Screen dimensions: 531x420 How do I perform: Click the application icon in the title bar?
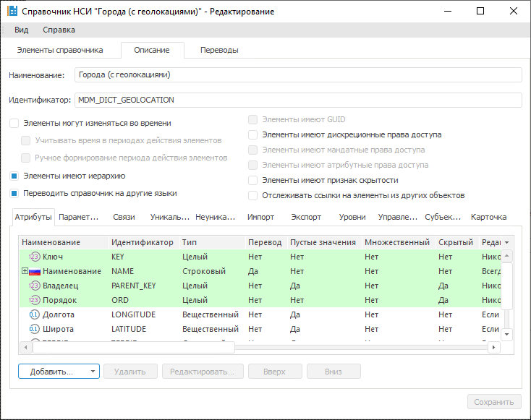12,11
